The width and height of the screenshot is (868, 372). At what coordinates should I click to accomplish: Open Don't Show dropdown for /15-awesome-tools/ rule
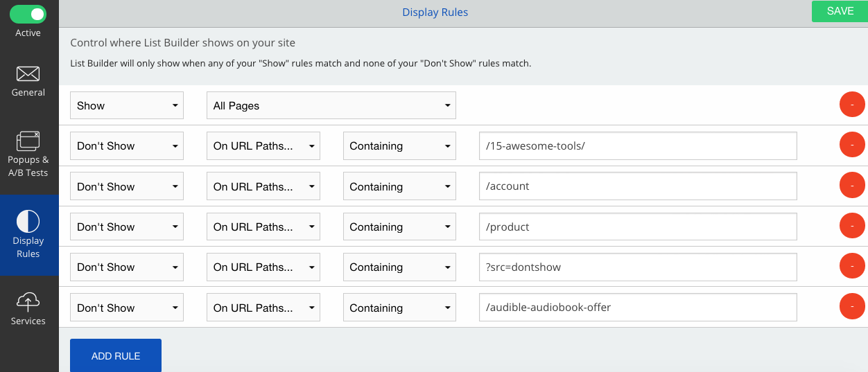click(127, 145)
